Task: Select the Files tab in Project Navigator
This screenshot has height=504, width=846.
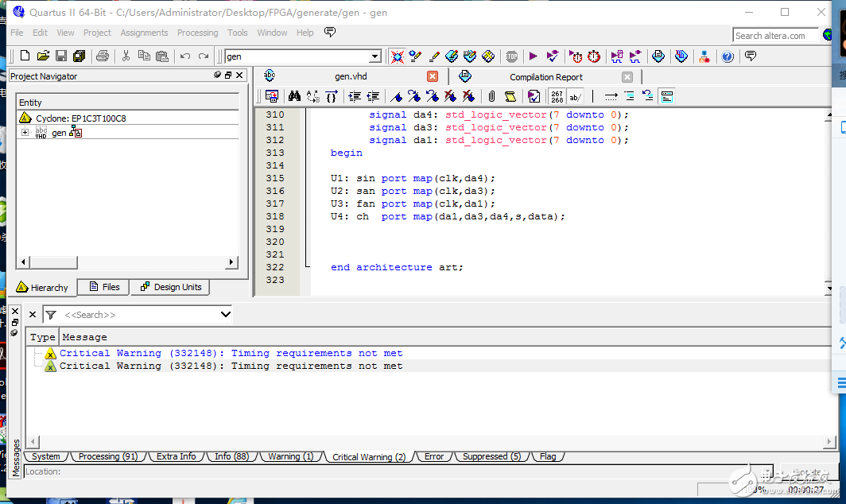Action: pyautogui.click(x=104, y=287)
